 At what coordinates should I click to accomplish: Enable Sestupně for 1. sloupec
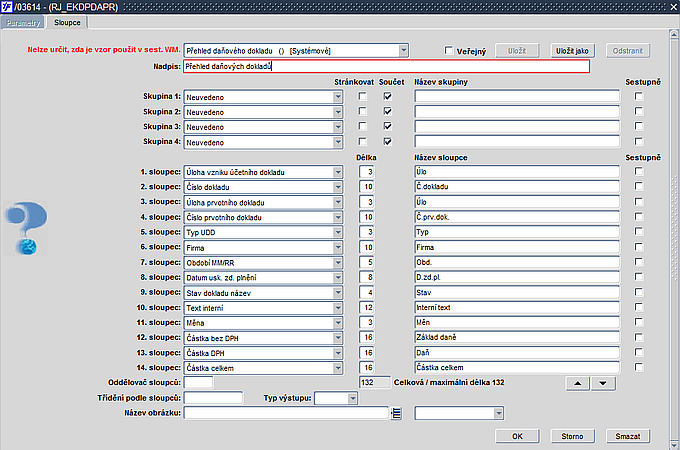pos(638,172)
